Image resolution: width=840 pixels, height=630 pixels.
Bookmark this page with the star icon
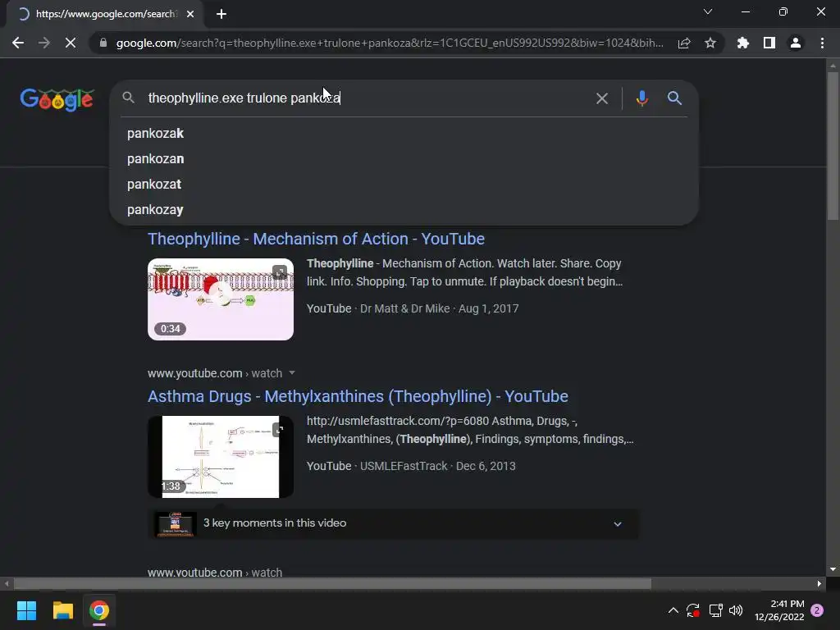710,43
